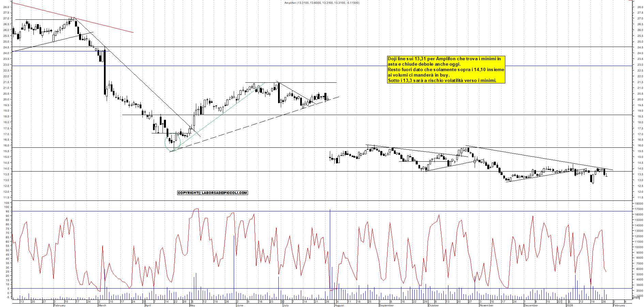Click the 18000 value on the volume axis
This screenshot has width=644, height=307.
point(638,204)
